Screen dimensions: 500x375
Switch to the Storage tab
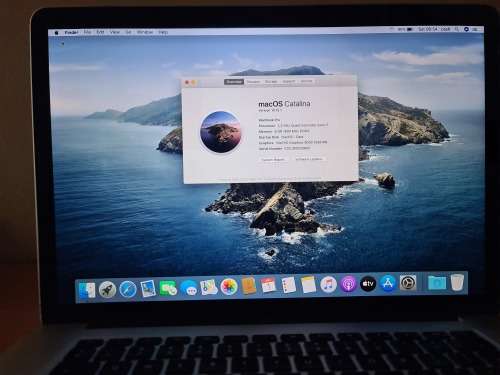[271, 81]
